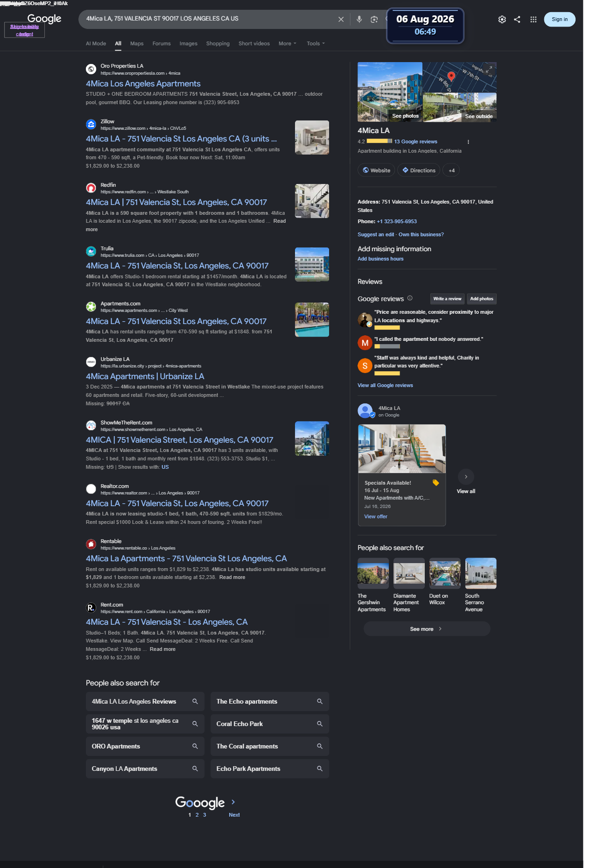The width and height of the screenshot is (590, 868).
Task: Search by image using the lens icon
Action: (374, 19)
